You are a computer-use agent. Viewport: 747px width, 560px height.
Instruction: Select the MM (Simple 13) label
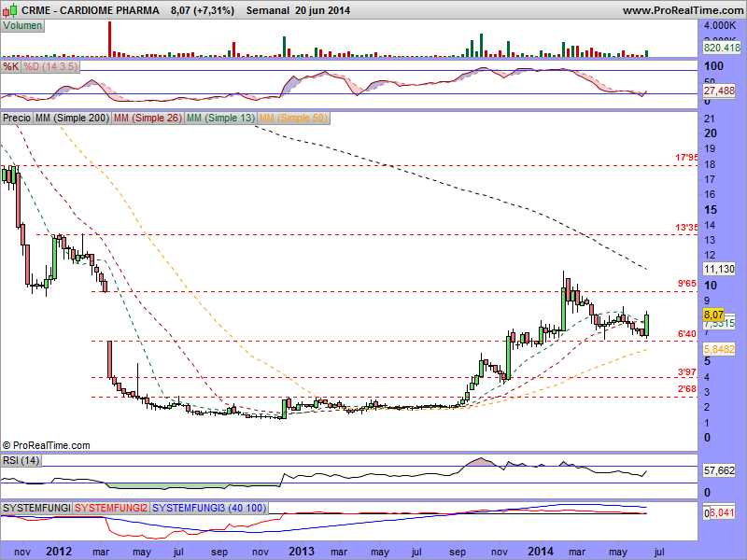click(x=220, y=118)
